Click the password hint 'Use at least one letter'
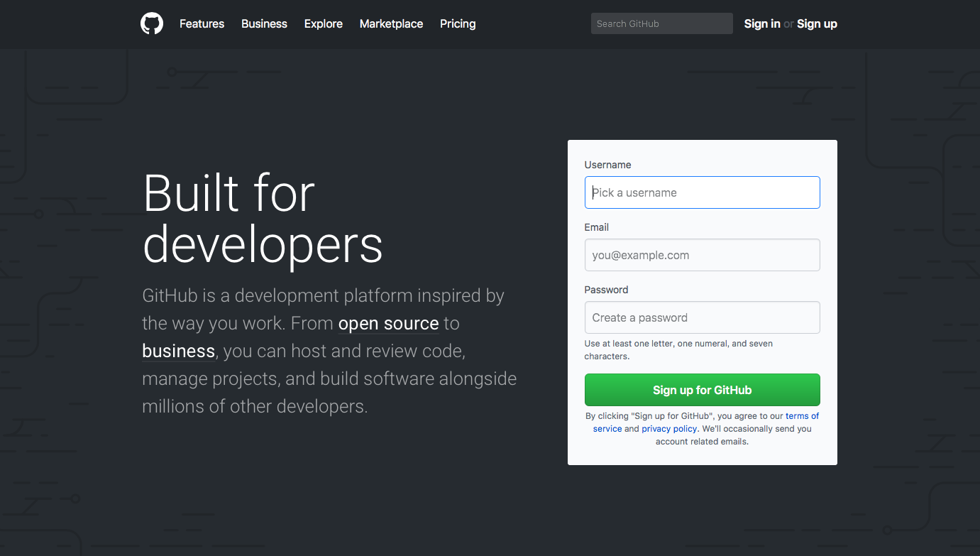980x556 pixels. click(x=678, y=350)
